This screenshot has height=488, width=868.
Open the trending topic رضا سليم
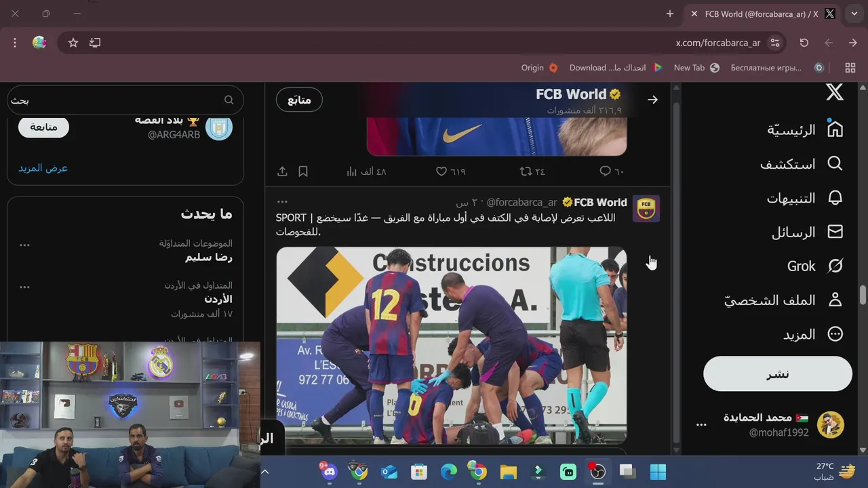(209, 257)
